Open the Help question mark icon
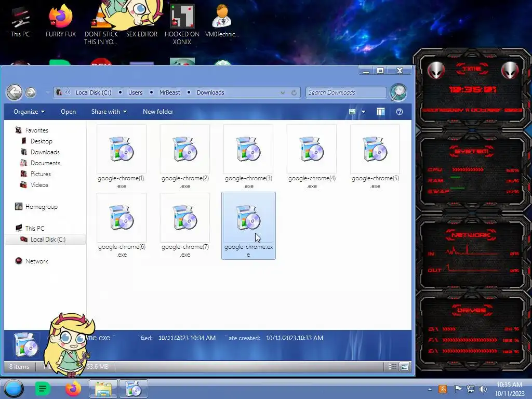This screenshot has height=399, width=532. (400, 112)
